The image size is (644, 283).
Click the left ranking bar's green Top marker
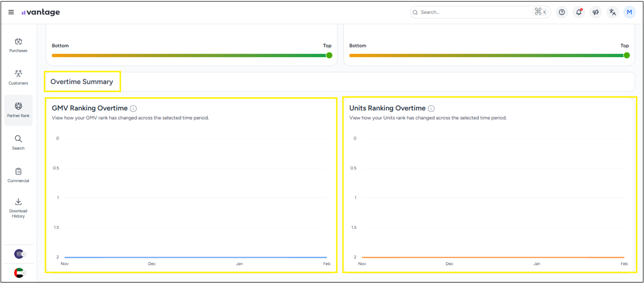pyautogui.click(x=329, y=55)
